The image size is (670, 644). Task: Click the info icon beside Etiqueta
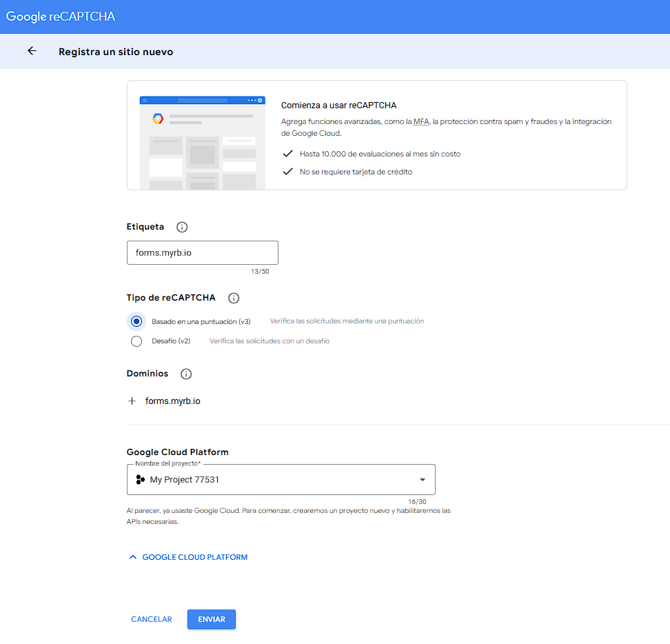click(x=182, y=227)
